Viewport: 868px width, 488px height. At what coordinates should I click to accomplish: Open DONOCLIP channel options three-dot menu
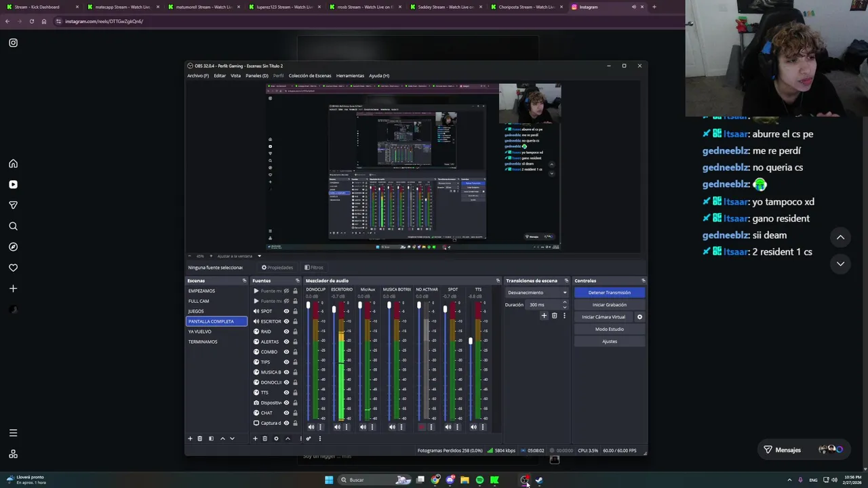coord(320,427)
